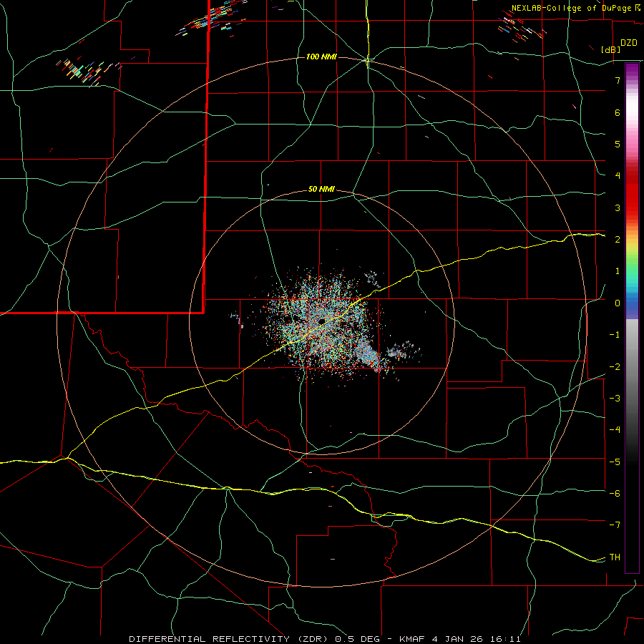This screenshot has height=644, width=644.
Task: Click the 4 JAN 26 date text
Action: click(x=458, y=639)
